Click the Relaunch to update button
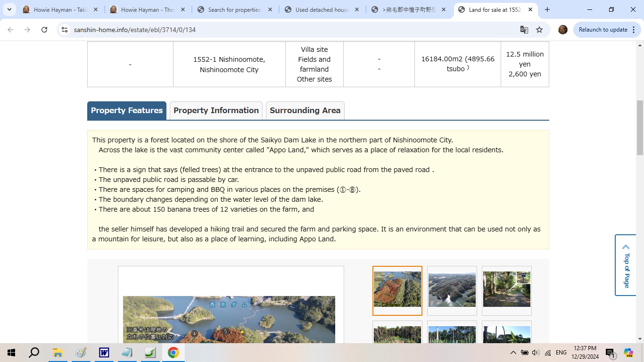 point(603,30)
